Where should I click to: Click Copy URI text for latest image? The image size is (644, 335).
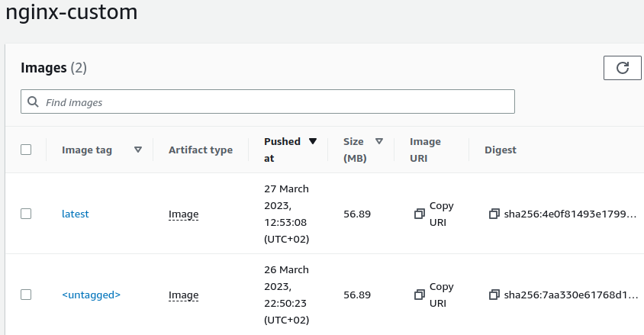(x=441, y=214)
